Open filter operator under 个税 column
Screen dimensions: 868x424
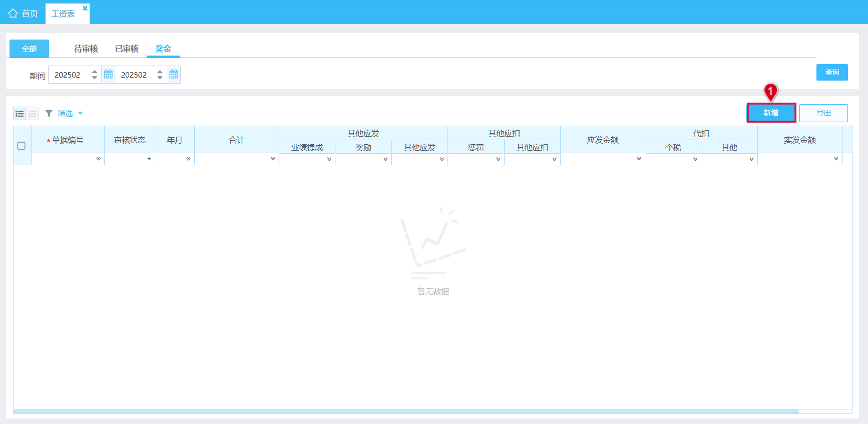pos(695,159)
